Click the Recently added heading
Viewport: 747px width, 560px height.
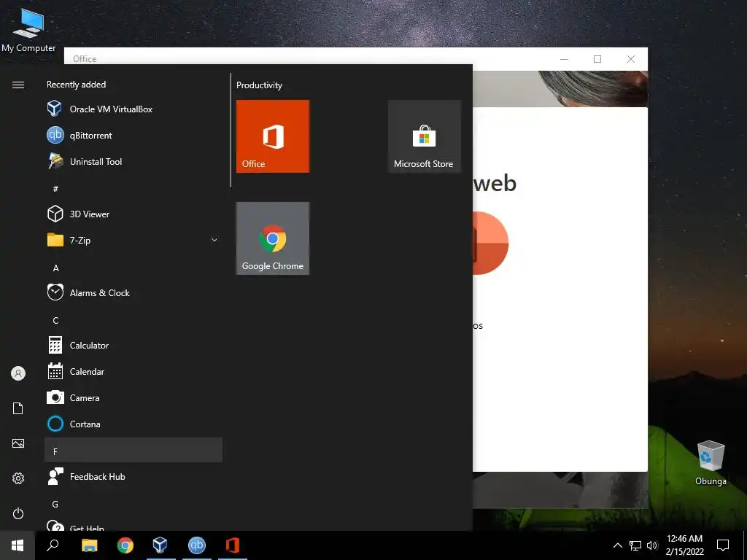[76, 85]
